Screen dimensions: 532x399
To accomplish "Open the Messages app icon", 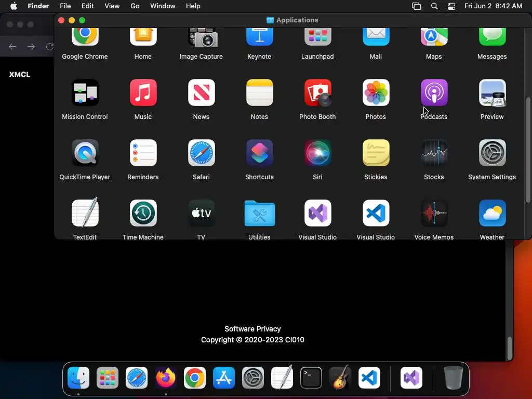I will (x=493, y=37).
